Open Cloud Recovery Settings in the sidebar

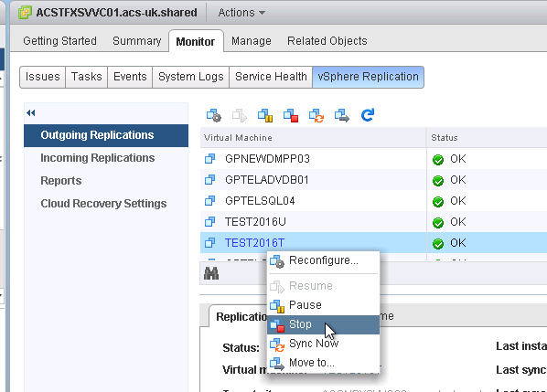click(103, 204)
